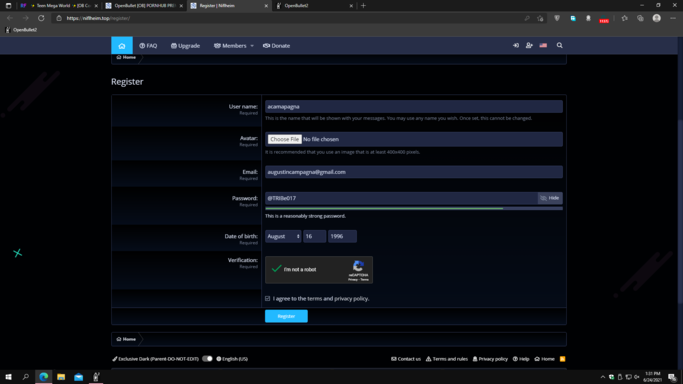Open the reCAPTCHA Privacy link
This screenshot has width=683, height=384.
tap(352, 280)
